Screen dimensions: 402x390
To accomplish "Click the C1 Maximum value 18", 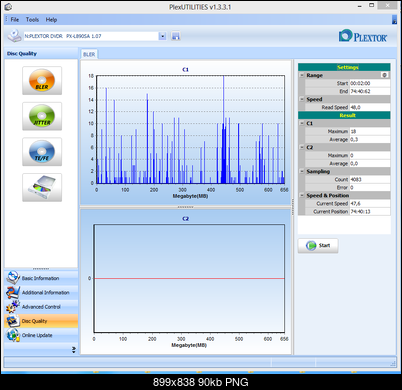I will pyautogui.click(x=369, y=131).
